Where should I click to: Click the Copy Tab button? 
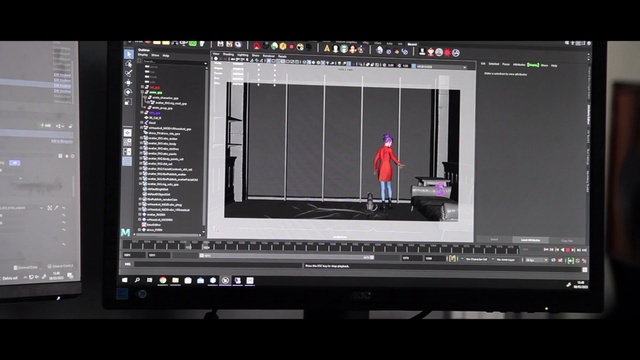(567, 240)
